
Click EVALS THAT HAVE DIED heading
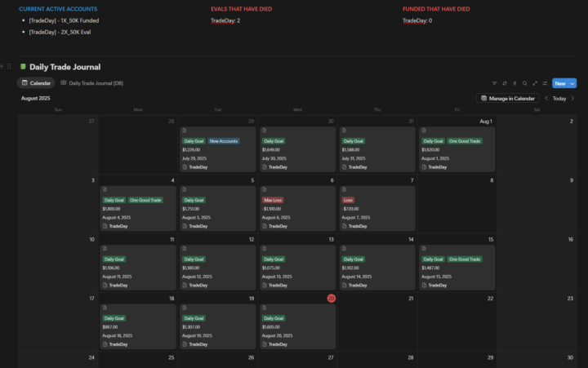coord(242,9)
